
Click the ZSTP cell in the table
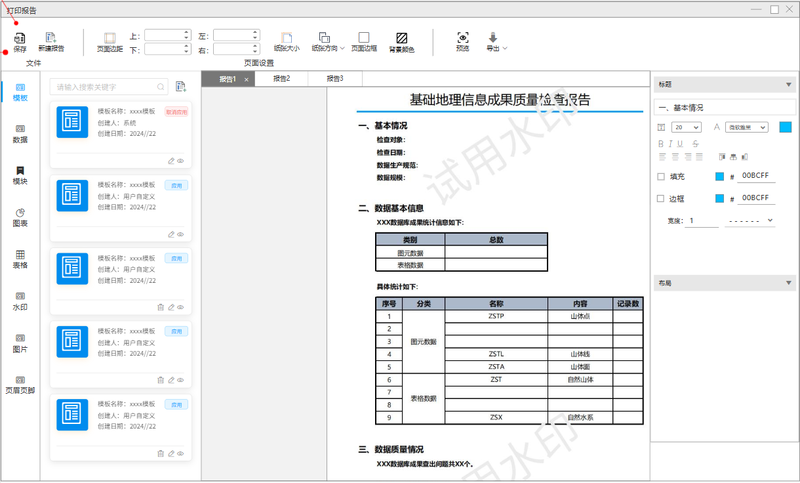pos(496,316)
